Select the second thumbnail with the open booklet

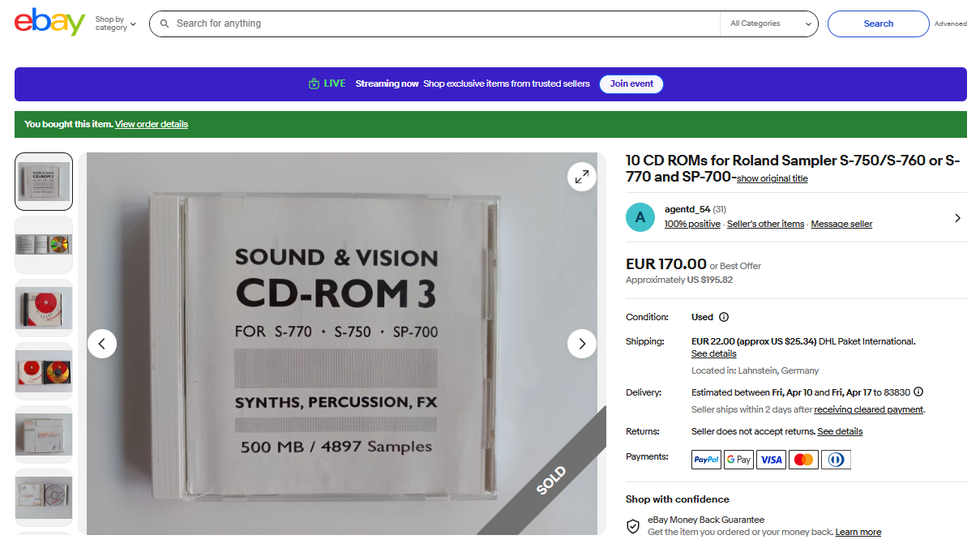click(44, 244)
